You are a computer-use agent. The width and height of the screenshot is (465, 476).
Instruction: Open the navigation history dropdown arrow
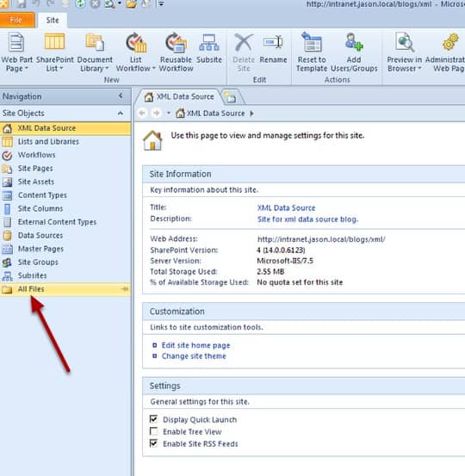169,114
